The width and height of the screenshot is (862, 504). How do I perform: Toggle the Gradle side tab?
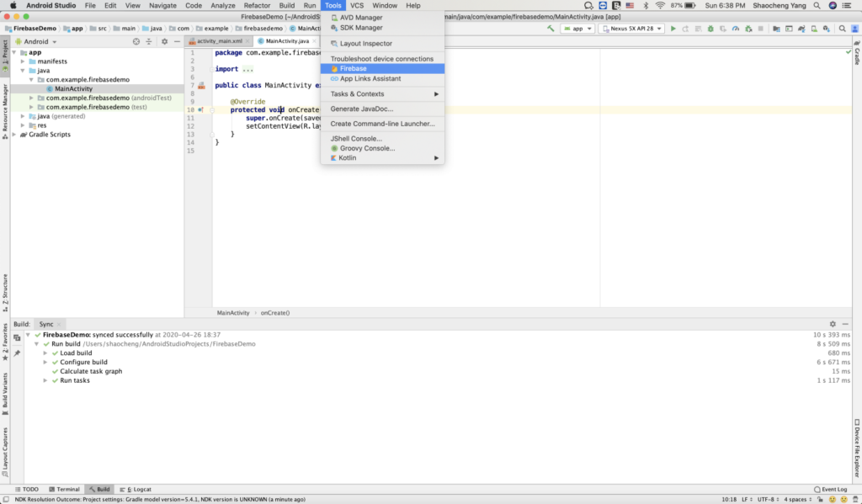(x=857, y=52)
